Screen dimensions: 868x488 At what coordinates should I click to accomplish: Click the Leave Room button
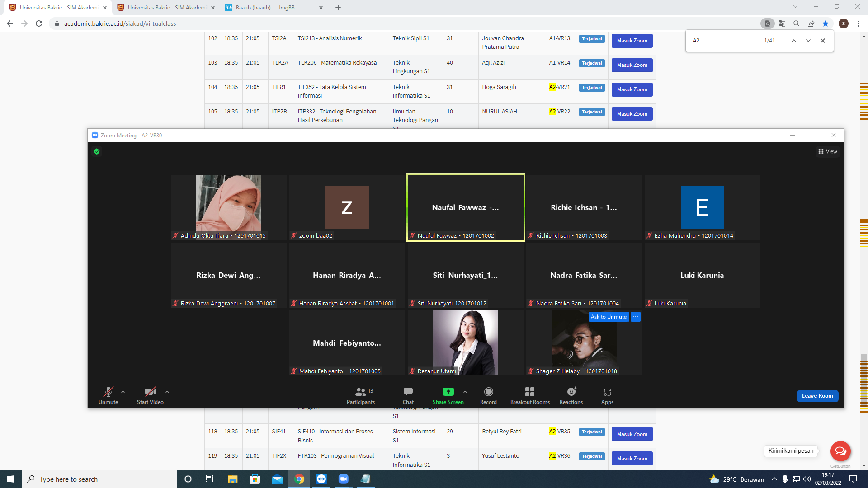pyautogui.click(x=817, y=396)
